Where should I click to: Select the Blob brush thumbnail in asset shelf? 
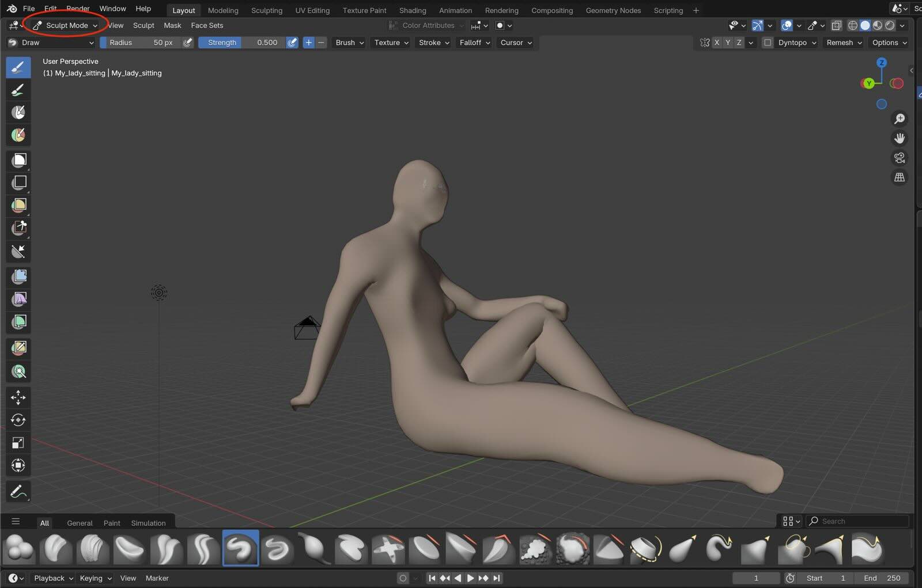pyautogui.click(x=19, y=548)
